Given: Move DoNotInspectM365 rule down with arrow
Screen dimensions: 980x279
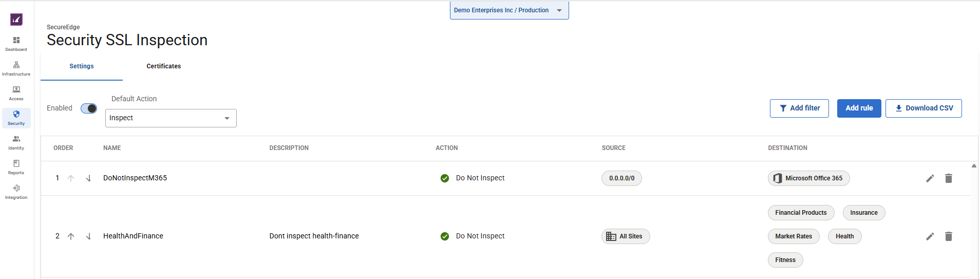Looking at the screenshot, I should (x=88, y=178).
